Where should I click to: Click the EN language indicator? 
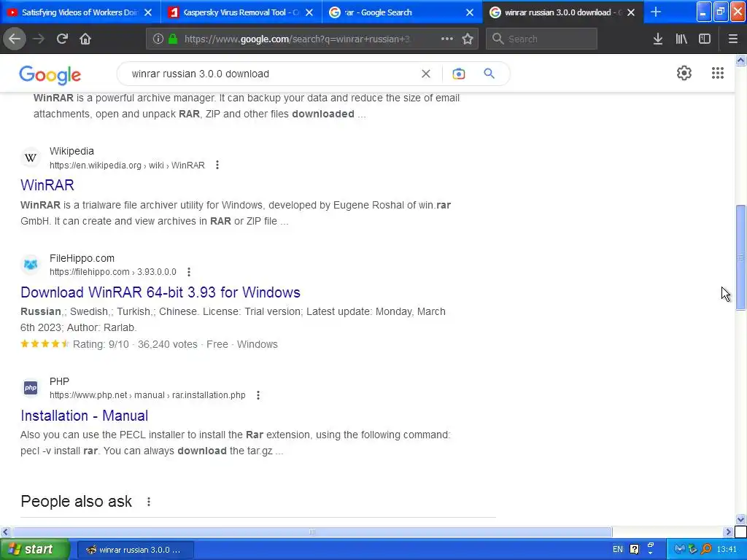617,550
